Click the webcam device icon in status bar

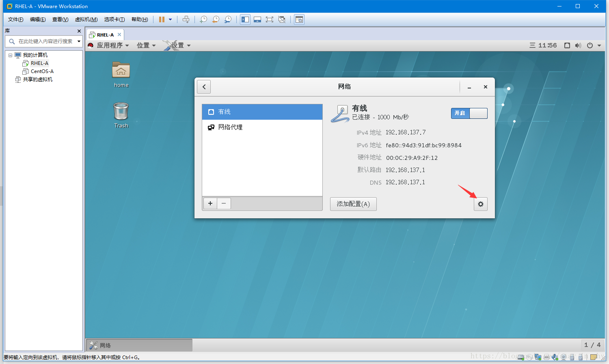563,357
